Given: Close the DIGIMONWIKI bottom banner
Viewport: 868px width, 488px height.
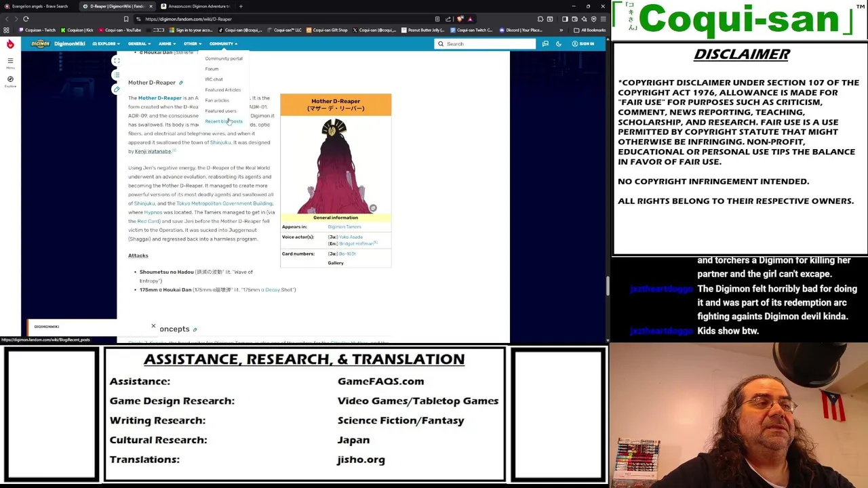Looking at the screenshot, I should (x=153, y=327).
